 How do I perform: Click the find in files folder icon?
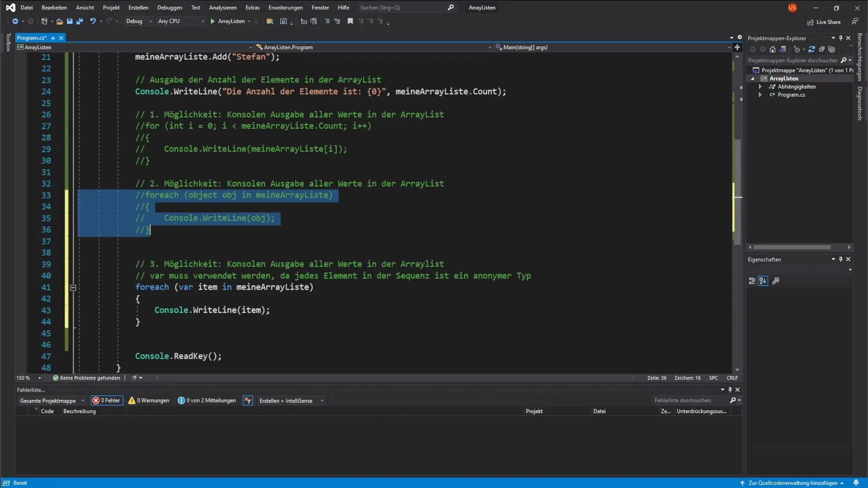[x=270, y=21]
